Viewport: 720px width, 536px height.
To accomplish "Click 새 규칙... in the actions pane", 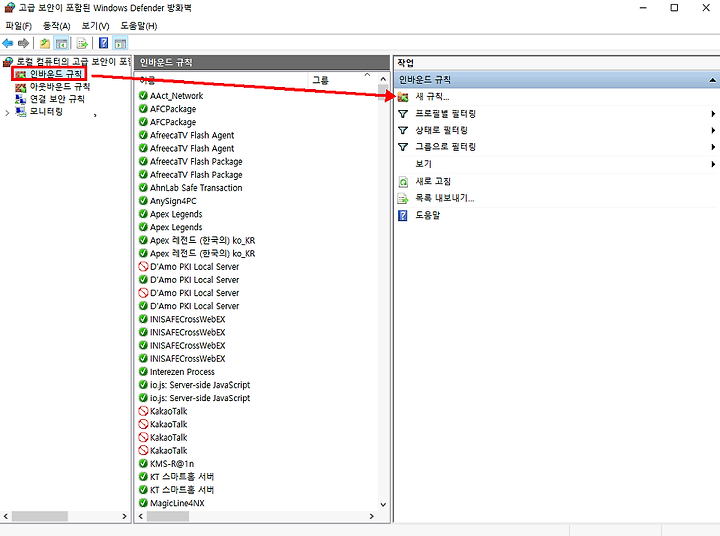I will 432,96.
